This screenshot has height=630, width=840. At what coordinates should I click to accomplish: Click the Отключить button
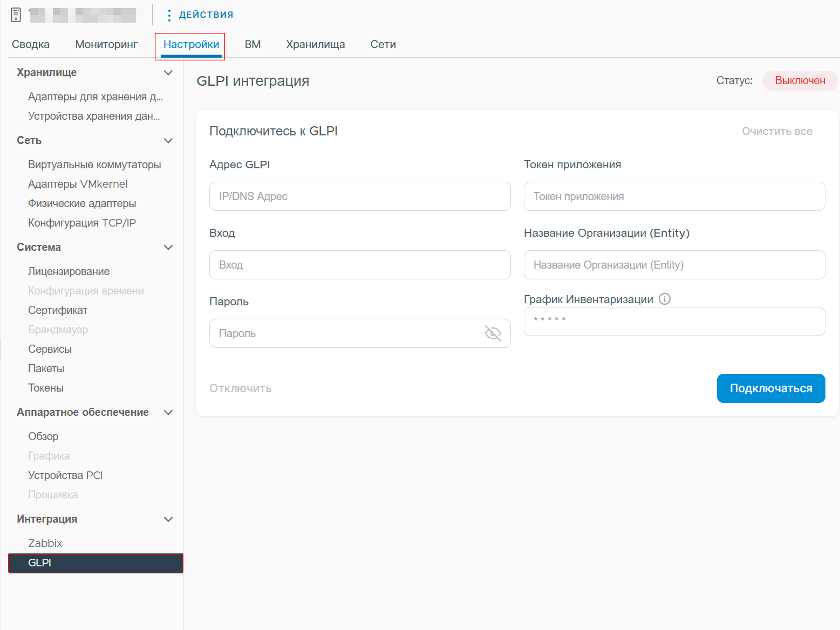pyautogui.click(x=241, y=388)
